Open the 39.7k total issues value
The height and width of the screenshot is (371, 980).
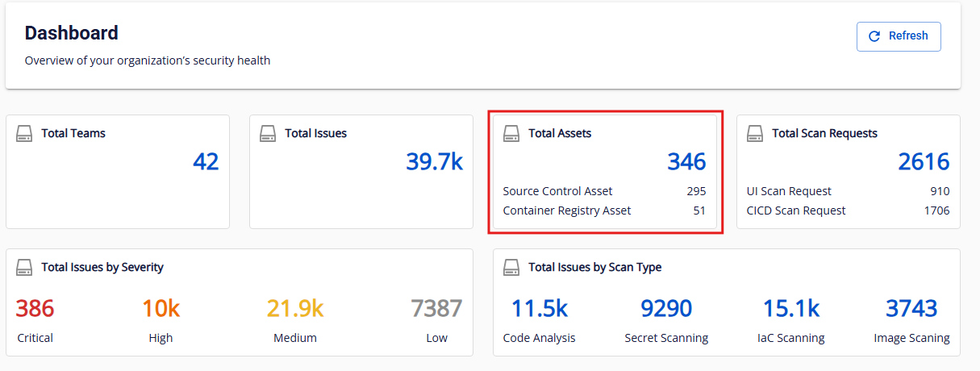(x=434, y=162)
